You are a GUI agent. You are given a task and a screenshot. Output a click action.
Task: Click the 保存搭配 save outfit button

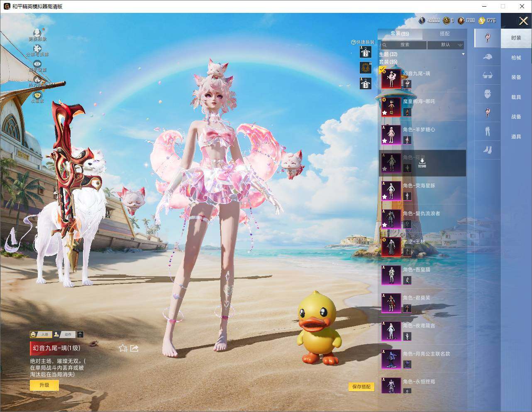point(361,387)
